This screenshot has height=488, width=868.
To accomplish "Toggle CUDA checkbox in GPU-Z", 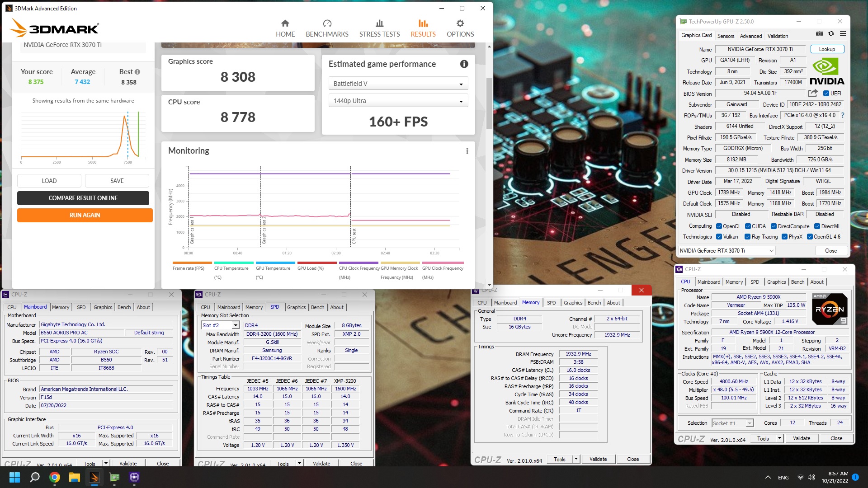I will pos(748,226).
